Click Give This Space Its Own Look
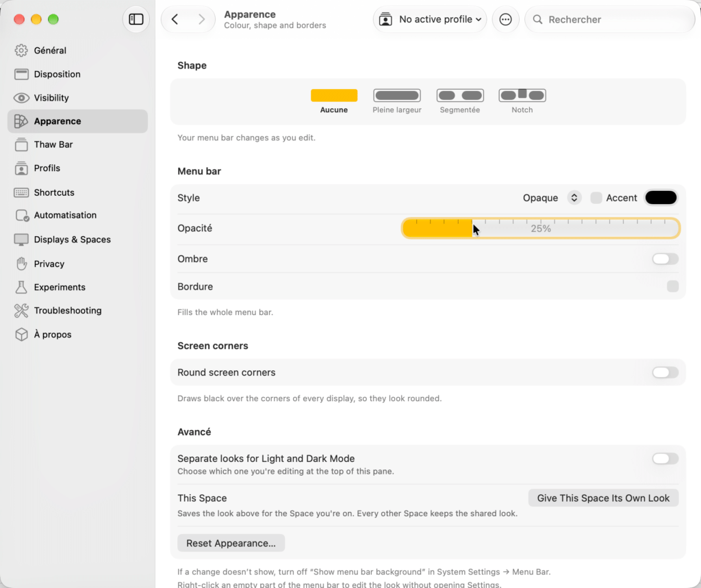The image size is (701, 588). [603, 498]
